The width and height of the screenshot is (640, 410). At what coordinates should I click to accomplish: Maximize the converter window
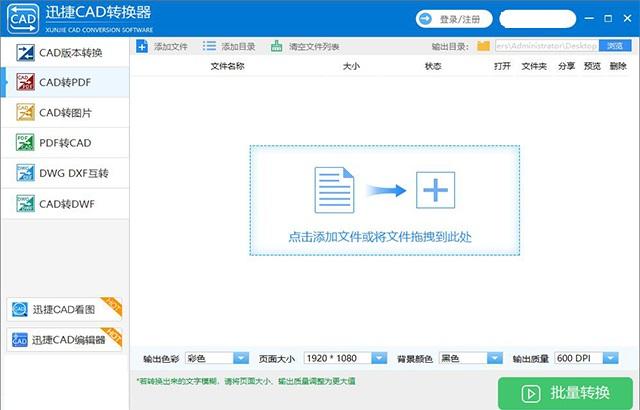point(608,18)
